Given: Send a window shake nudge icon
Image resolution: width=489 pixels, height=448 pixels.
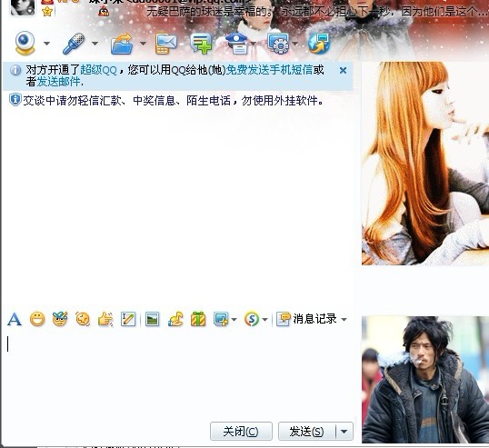Looking at the screenshot, I should point(83,319).
